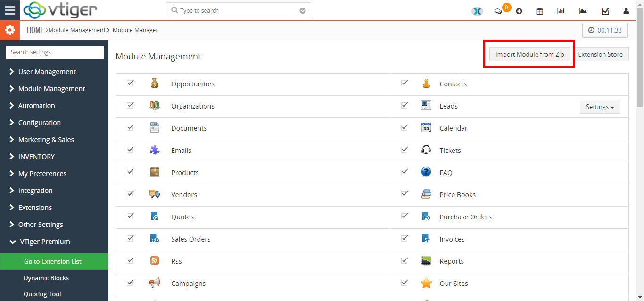Click Import Module from Zip button
This screenshot has width=644, height=301.
click(x=529, y=54)
